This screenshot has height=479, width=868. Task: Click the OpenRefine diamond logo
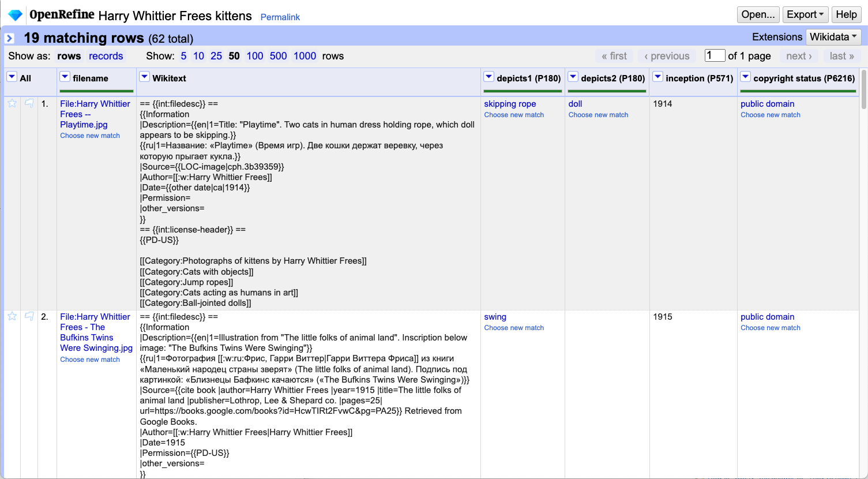coord(15,14)
